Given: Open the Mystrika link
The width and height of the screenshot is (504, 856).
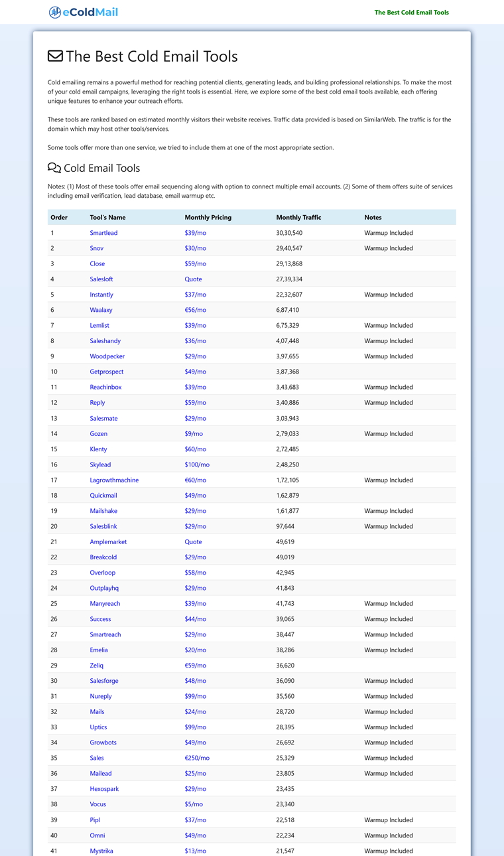Looking at the screenshot, I should [101, 851].
